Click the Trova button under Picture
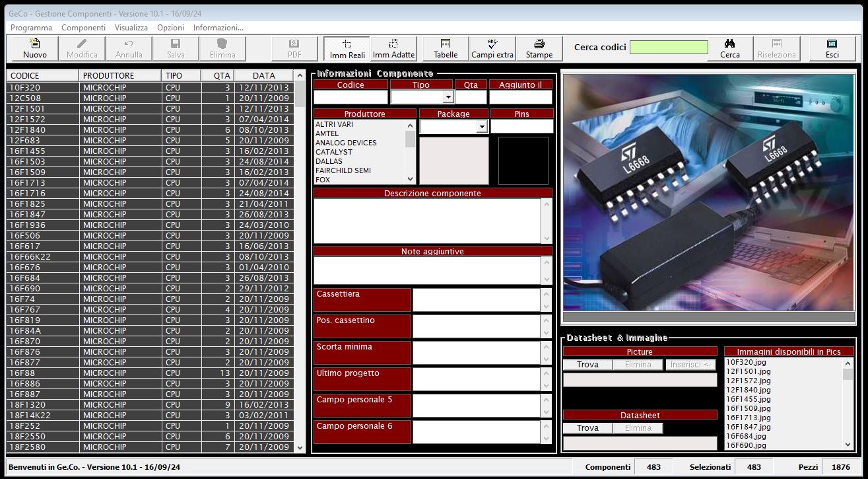The image size is (868, 479). pyautogui.click(x=587, y=365)
